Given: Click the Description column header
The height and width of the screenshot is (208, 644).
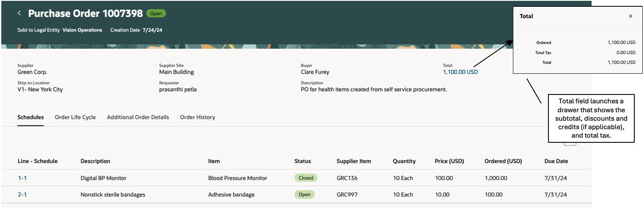Looking at the screenshot, I should (95, 161).
